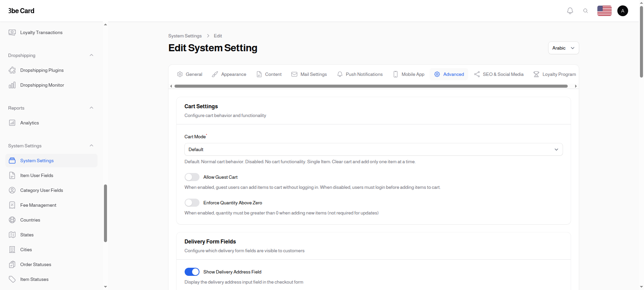Open Order Statuses in the sidebar

[x=35, y=264]
